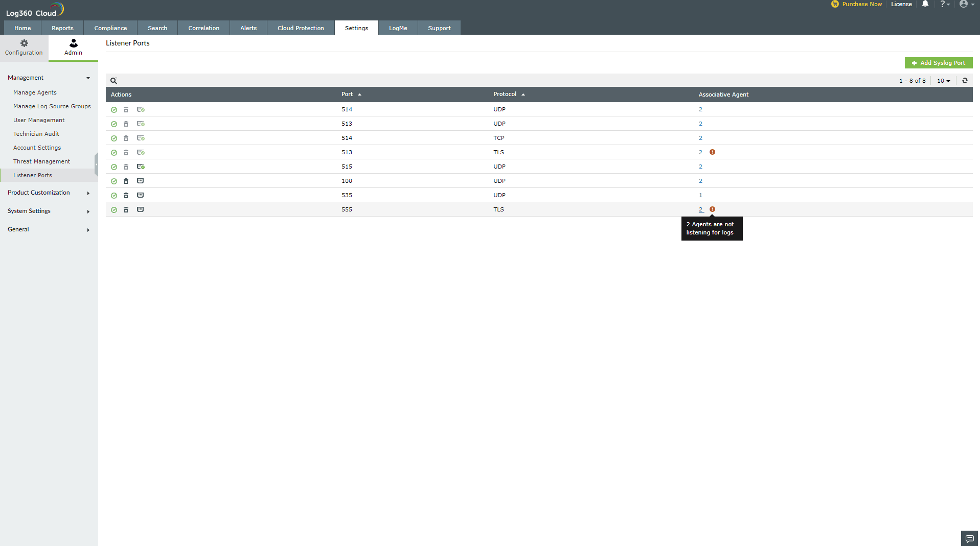Toggle enabled status for port 535 UDP
This screenshot has height=546, width=980.
tap(114, 196)
